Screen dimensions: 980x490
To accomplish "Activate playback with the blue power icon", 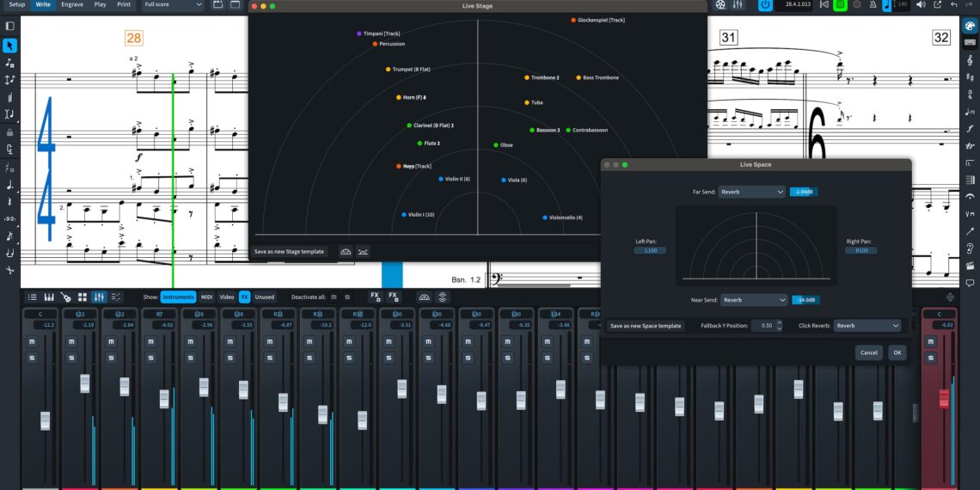I will coord(765,5).
